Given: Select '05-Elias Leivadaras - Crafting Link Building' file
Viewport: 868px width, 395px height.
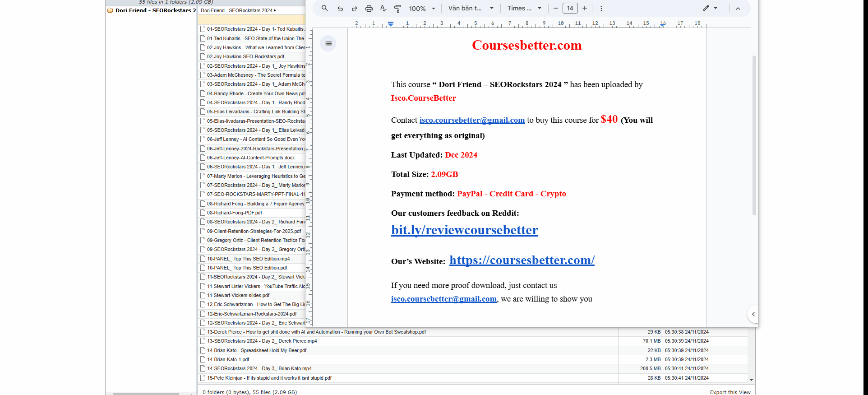Looking at the screenshot, I should coord(256,112).
